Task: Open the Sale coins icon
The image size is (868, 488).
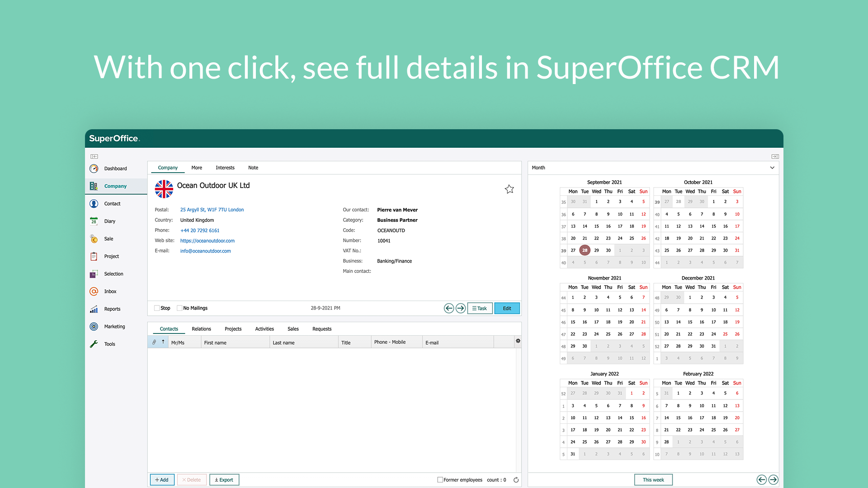Action: (94, 239)
